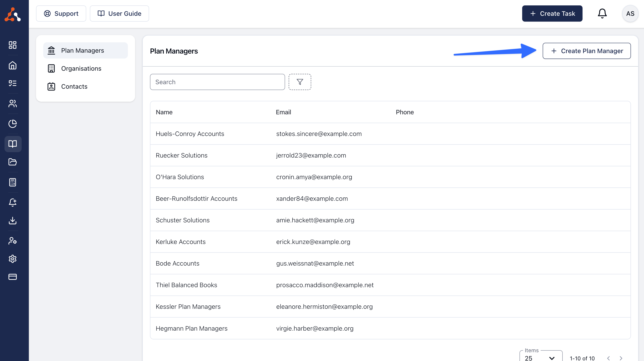Open the folder icon in sidebar
Viewport: 644px width, 361px height.
13,162
